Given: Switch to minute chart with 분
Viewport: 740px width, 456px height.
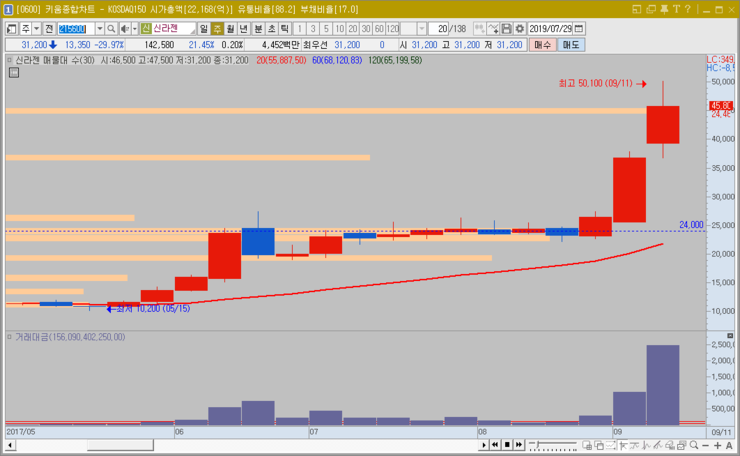Looking at the screenshot, I should [x=259, y=29].
